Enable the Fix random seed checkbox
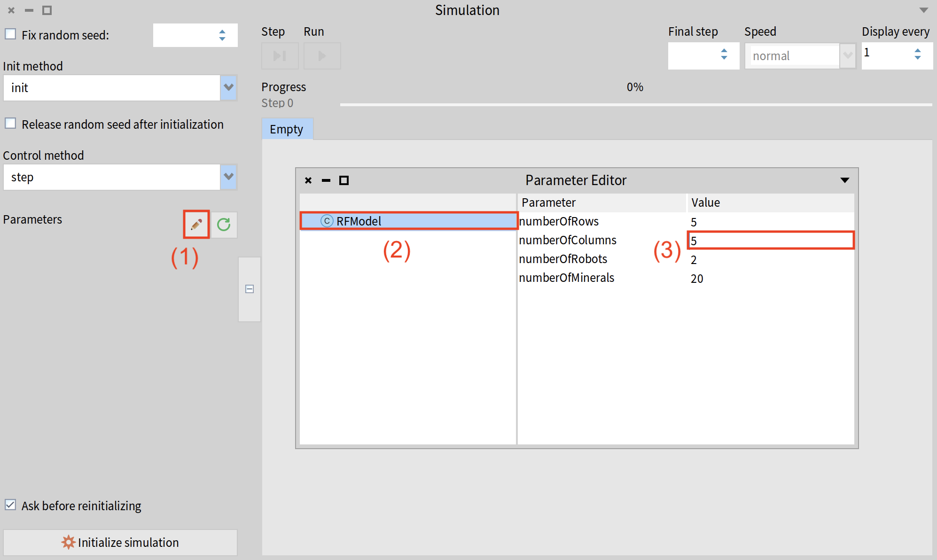The image size is (937, 560). coord(10,34)
